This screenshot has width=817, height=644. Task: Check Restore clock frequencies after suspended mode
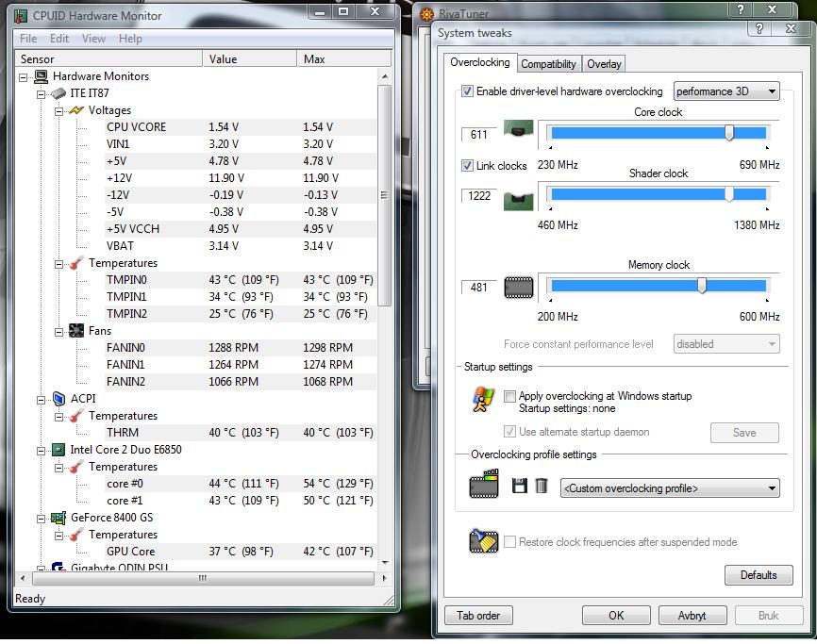coord(510,542)
